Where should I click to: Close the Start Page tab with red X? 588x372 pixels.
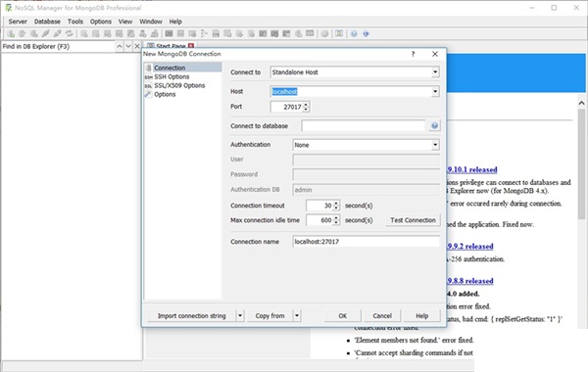(x=191, y=46)
